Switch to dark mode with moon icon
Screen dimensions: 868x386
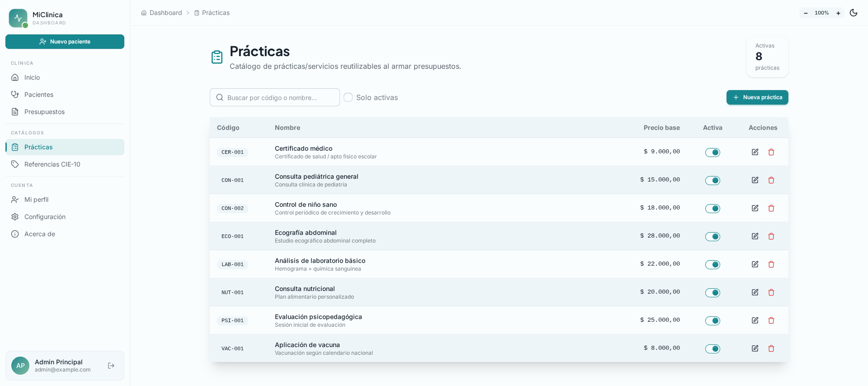coord(854,13)
